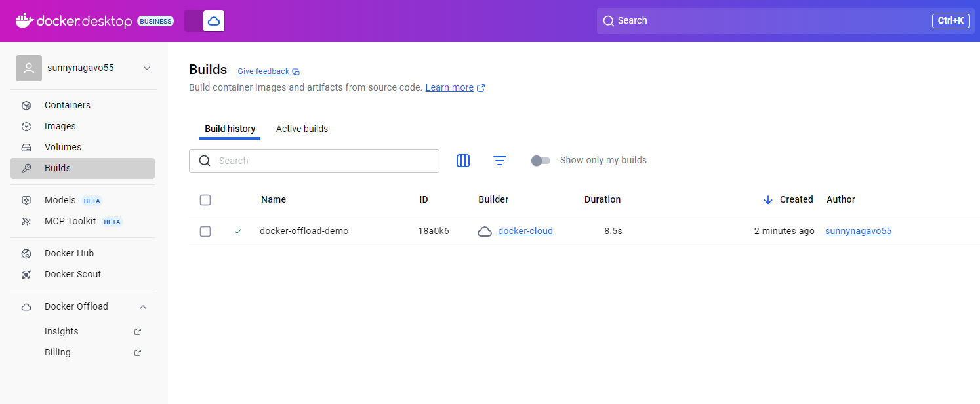The height and width of the screenshot is (404, 980).
Task: Select the Images sidebar icon
Action: [x=26, y=126]
